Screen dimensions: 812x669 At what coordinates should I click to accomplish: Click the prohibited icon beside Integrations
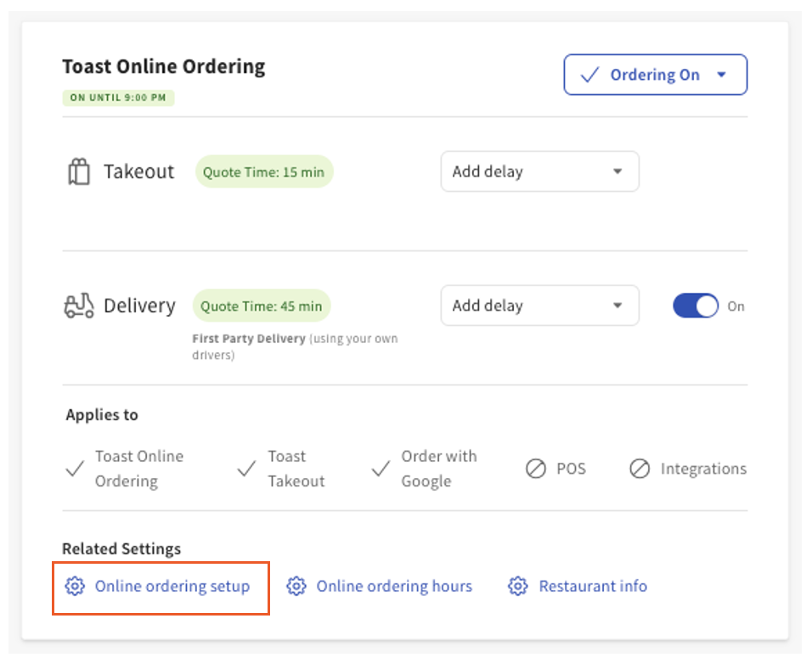(x=640, y=468)
